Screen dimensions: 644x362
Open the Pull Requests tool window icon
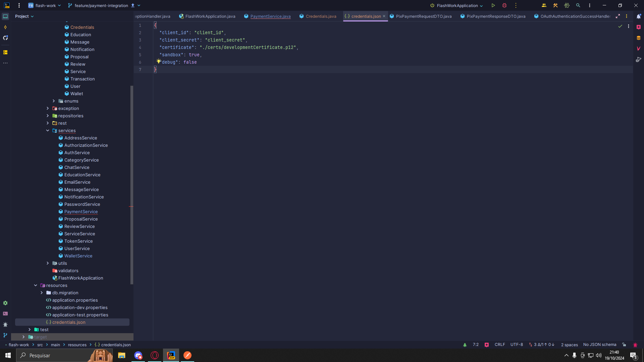[5, 38]
